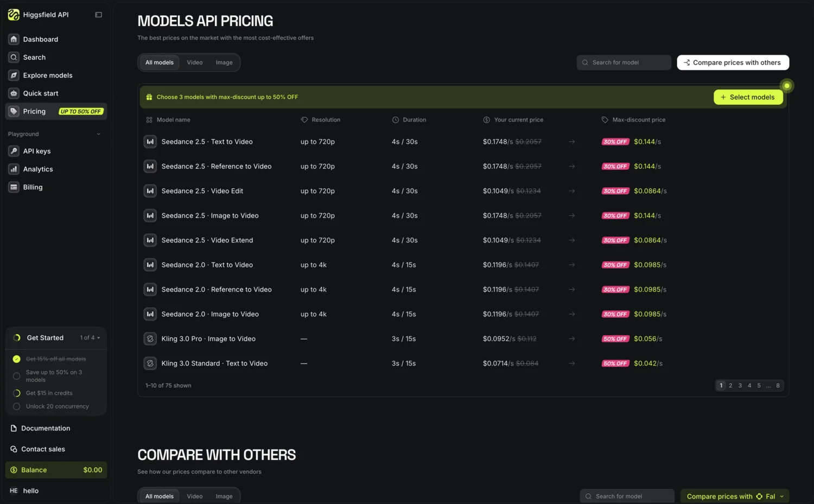Click the Higgsfield logo icon
Viewport: 814px width, 504px height.
(x=14, y=15)
